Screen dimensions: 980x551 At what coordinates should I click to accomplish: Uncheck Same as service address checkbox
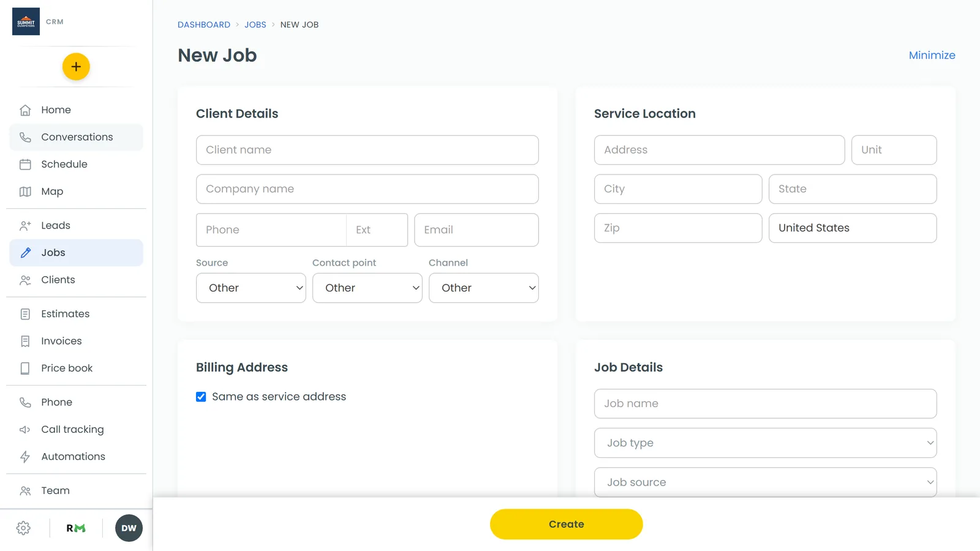[201, 397]
